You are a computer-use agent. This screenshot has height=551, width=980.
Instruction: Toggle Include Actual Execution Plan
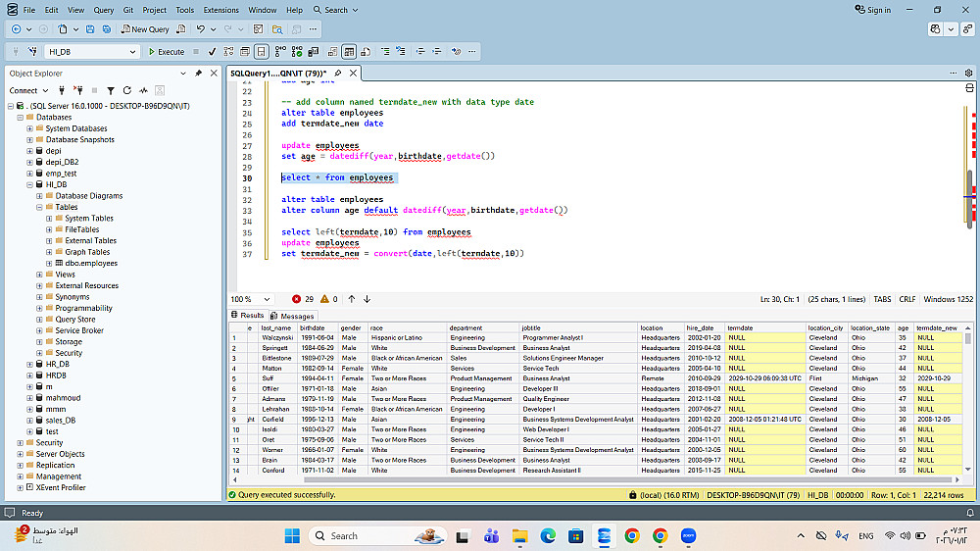(279, 51)
